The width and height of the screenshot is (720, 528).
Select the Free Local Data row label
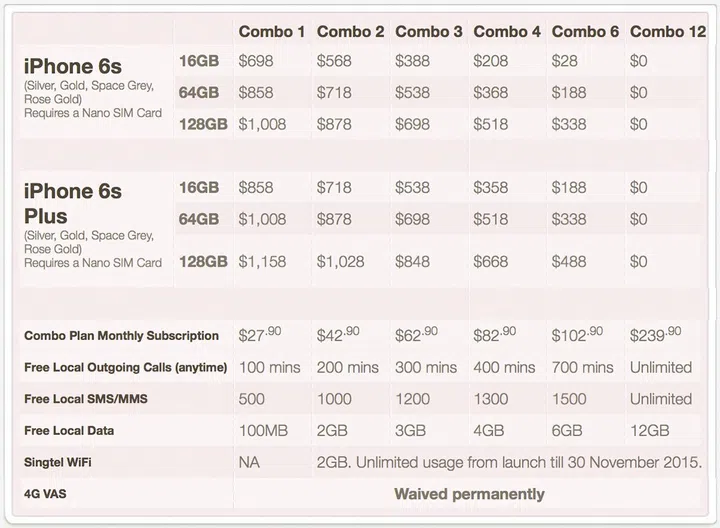pos(69,431)
